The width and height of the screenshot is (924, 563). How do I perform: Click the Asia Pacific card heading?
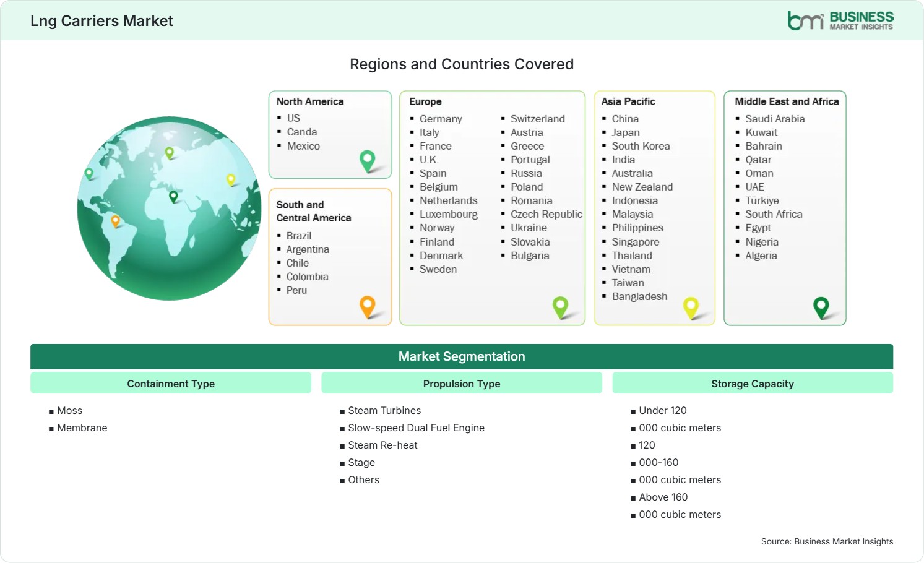tap(628, 101)
